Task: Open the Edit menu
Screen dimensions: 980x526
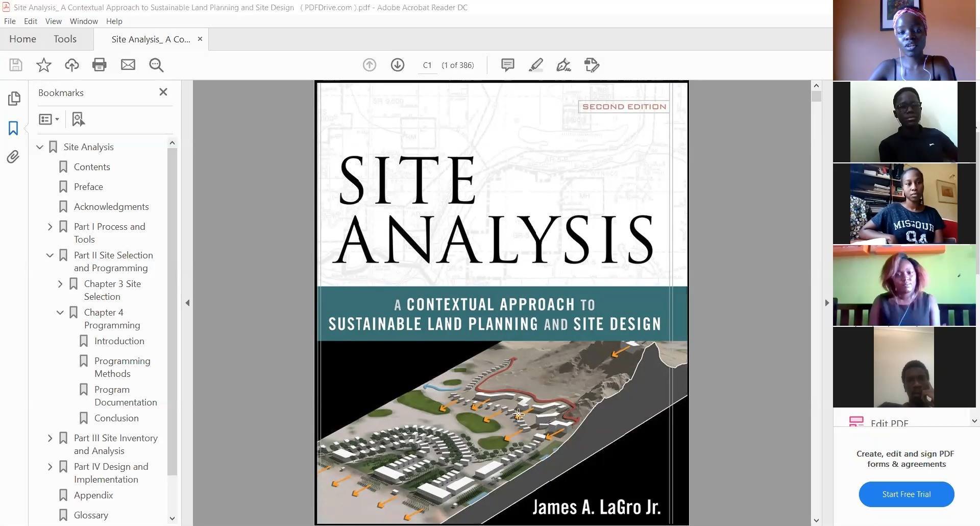Action: [x=31, y=21]
